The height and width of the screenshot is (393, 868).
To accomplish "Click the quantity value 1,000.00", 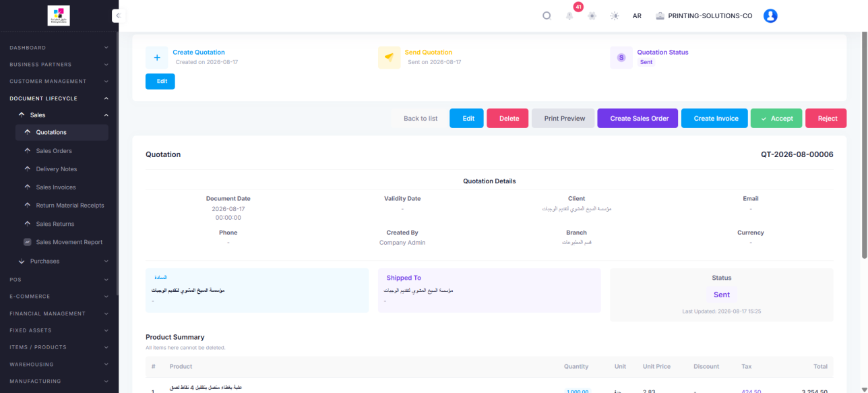I will pos(577,391).
